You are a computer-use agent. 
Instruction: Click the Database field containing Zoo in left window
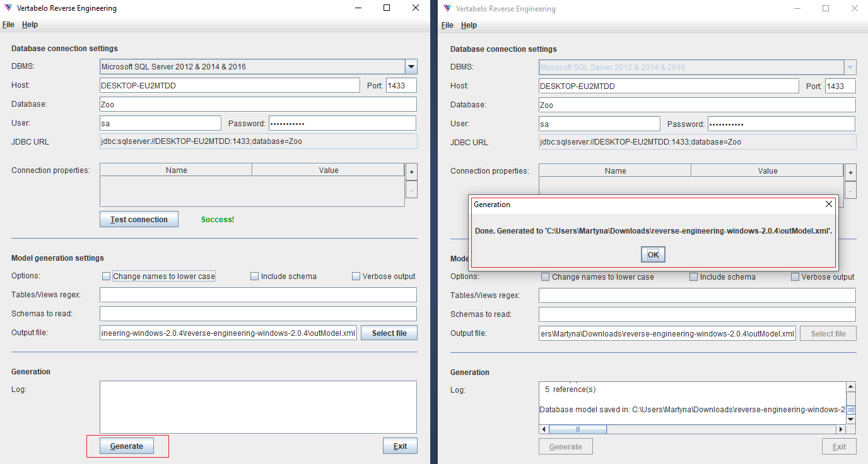tap(258, 104)
